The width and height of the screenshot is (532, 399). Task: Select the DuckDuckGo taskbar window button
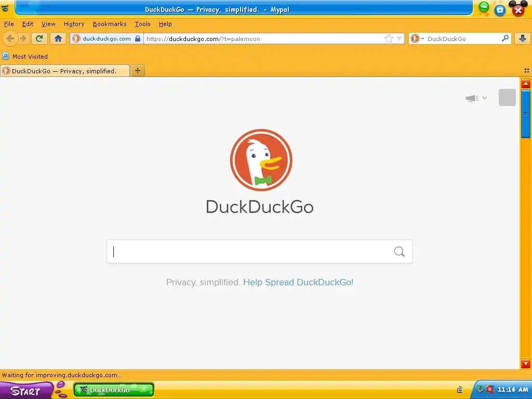point(114,390)
